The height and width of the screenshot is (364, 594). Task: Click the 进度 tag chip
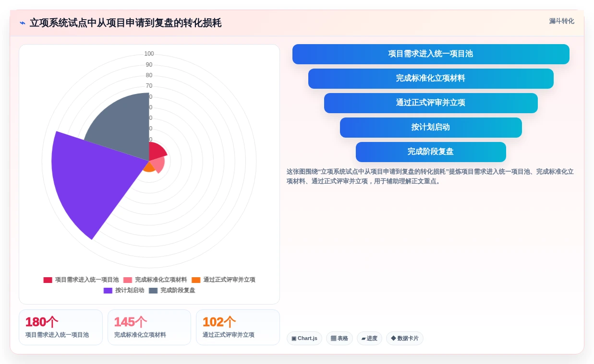[369, 339]
